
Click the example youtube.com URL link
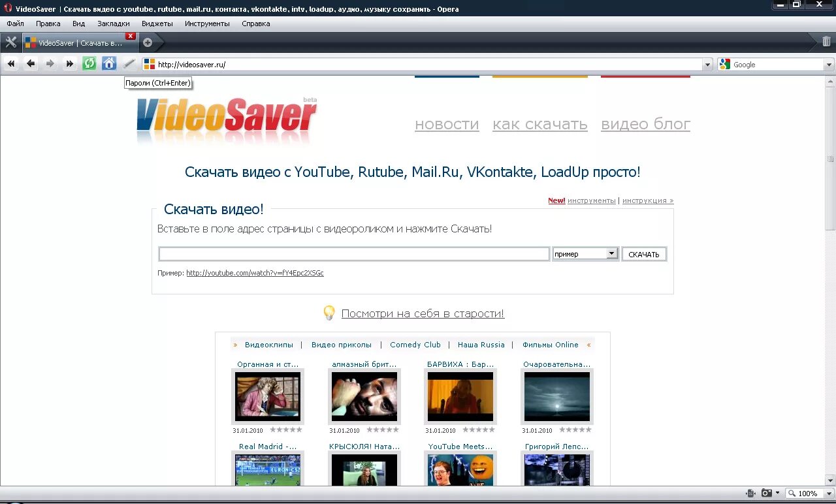255,273
